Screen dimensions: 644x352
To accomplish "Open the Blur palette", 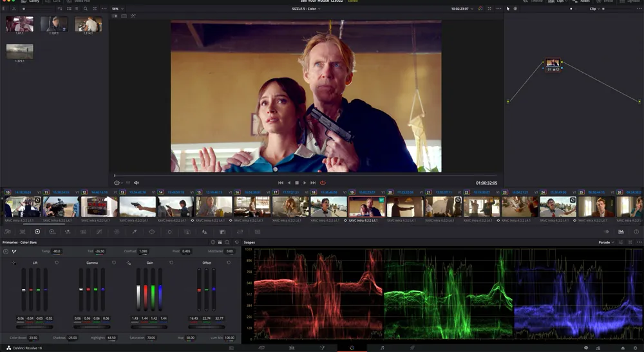I will pyautogui.click(x=205, y=232).
